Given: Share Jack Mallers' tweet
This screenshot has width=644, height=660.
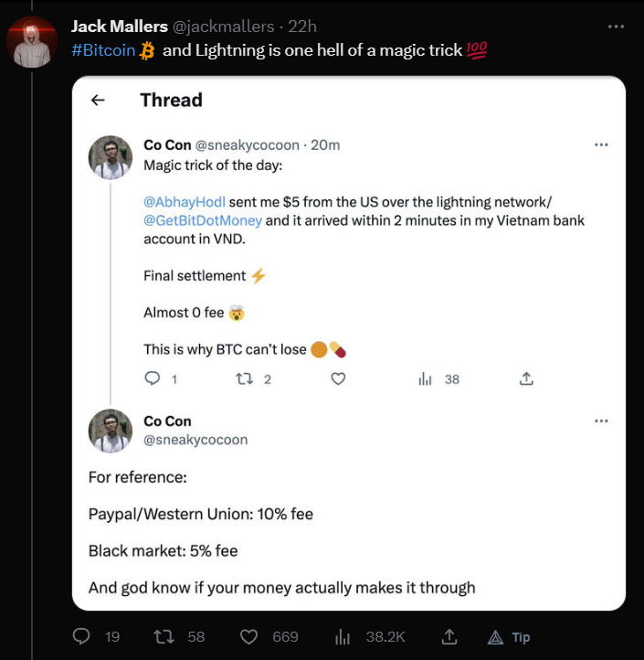Looking at the screenshot, I should 449,636.
